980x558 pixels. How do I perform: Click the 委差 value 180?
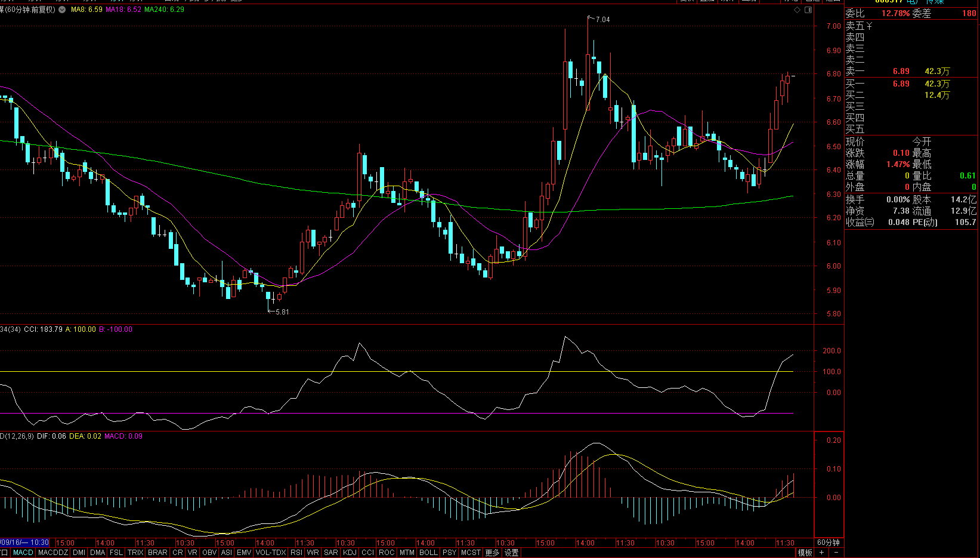point(969,13)
